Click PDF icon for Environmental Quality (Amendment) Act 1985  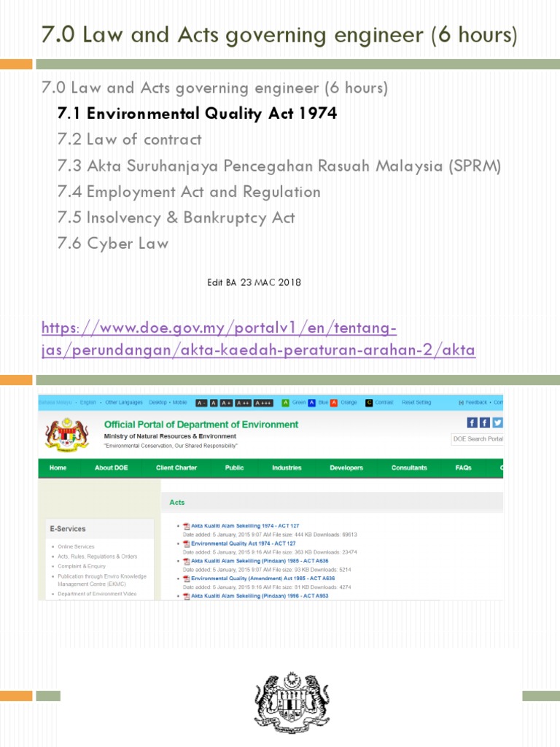pos(187,578)
